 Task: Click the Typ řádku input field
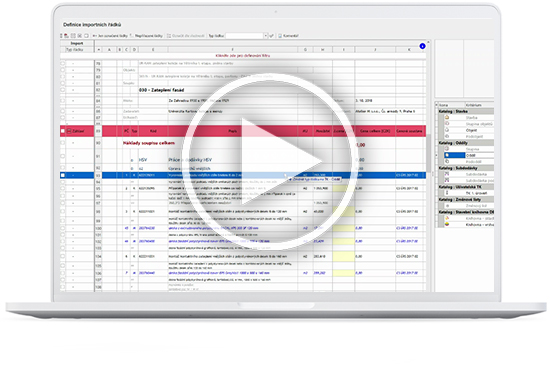244,36
